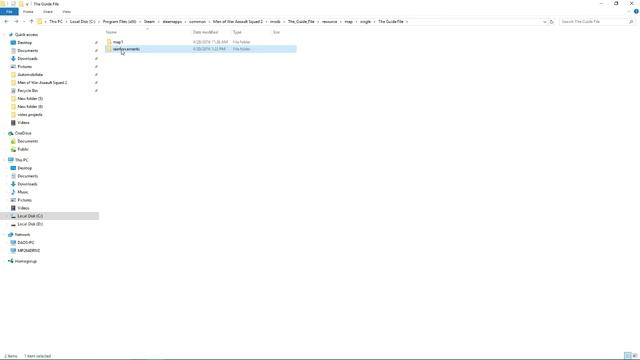Open Downloads under Quick access
The width and height of the screenshot is (640, 360).
click(x=27, y=59)
